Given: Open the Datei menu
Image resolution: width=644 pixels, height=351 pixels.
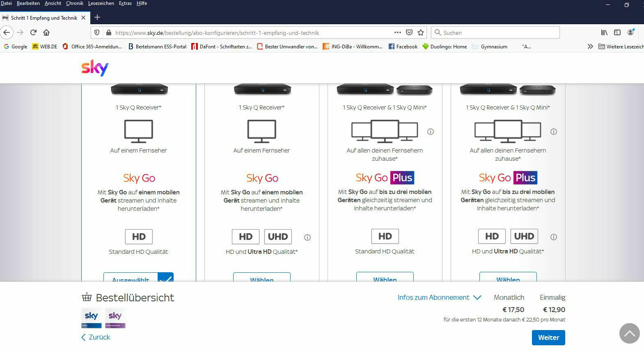Looking at the screenshot, I should [6, 3].
